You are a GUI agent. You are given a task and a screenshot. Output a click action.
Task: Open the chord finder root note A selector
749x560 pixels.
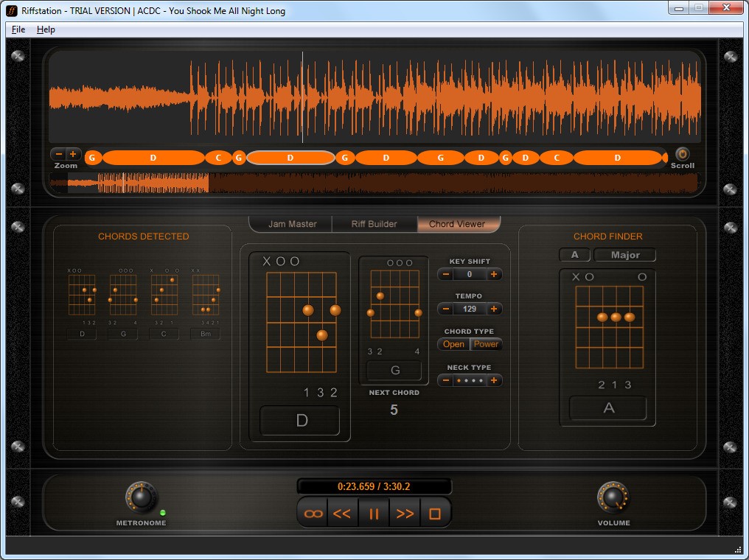[x=574, y=255]
